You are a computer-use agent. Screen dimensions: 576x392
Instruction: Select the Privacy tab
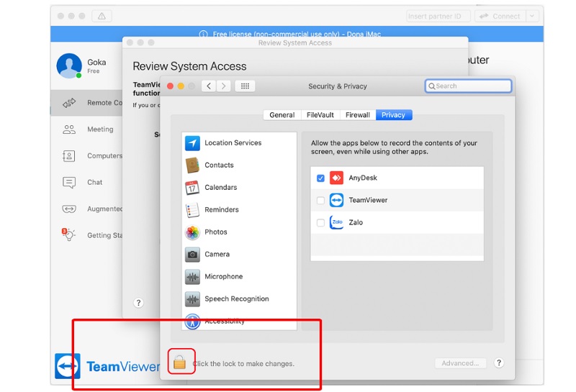click(393, 115)
